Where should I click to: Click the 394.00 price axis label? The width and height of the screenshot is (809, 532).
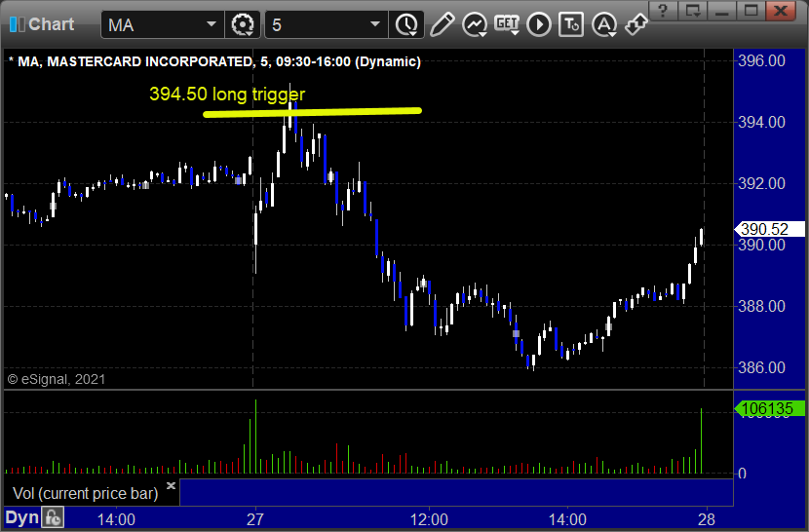(761, 123)
